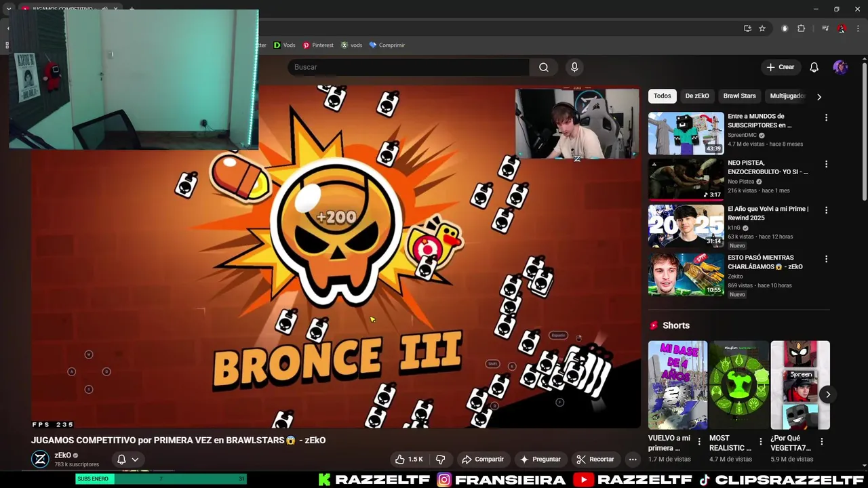Open the MOST REALISTIC short thumbnail
The width and height of the screenshot is (868, 488).
pyautogui.click(x=739, y=385)
